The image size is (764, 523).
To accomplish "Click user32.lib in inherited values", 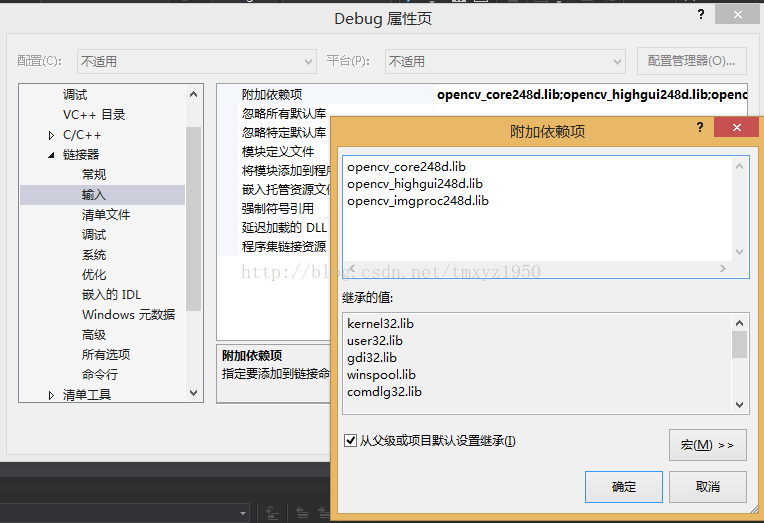I will coord(375,341).
